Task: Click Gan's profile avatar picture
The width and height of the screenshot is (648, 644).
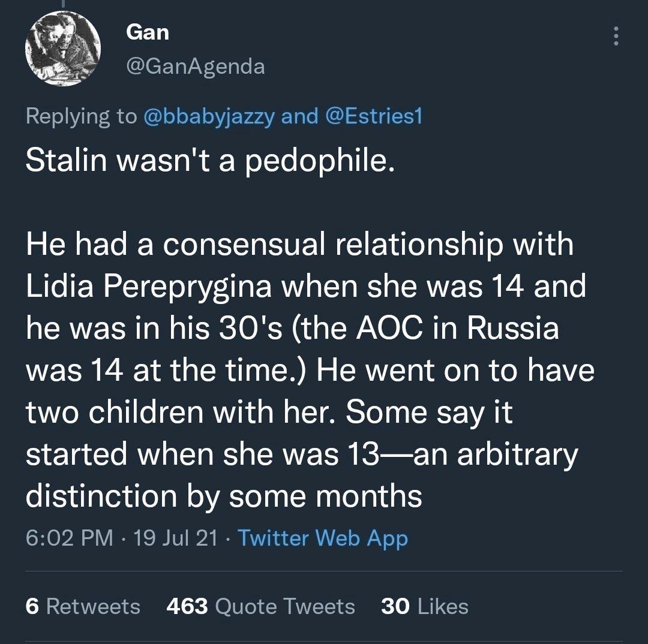Action: click(62, 48)
